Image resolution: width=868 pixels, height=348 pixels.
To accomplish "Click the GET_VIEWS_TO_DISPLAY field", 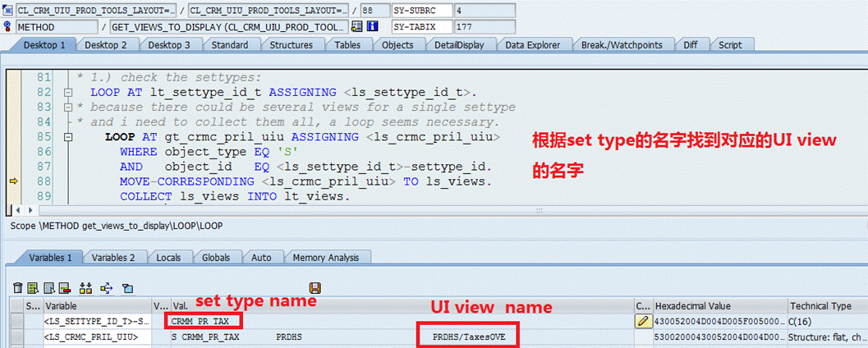I will click(229, 26).
